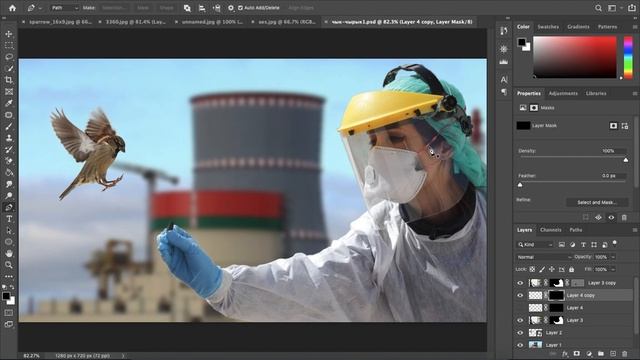
Task: Open the Path mode dropdown
Action: pyautogui.click(x=64, y=8)
